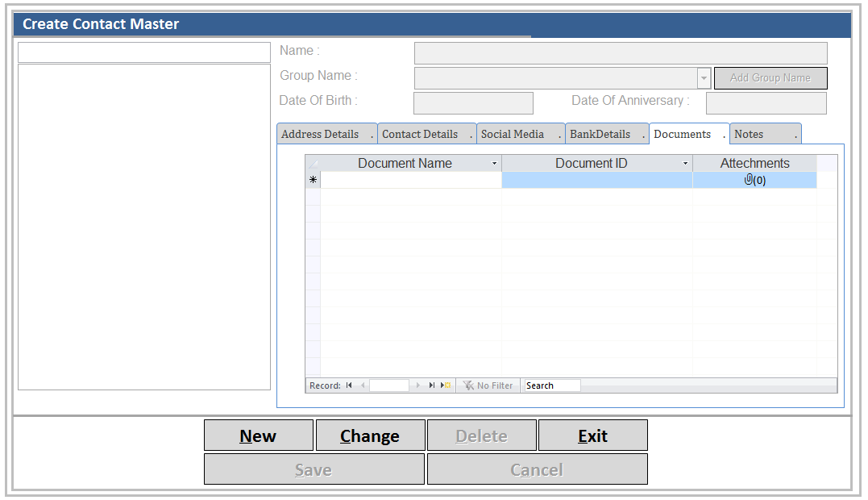This screenshot has height=500, width=868.
Task: Click the Search box in record navigator
Action: click(550, 385)
